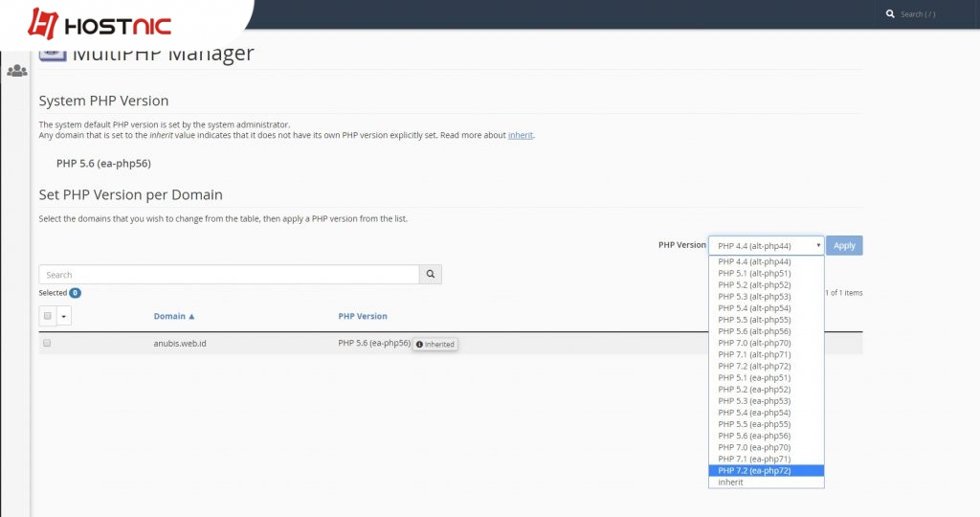Click the Inherited info badge

[x=435, y=344]
